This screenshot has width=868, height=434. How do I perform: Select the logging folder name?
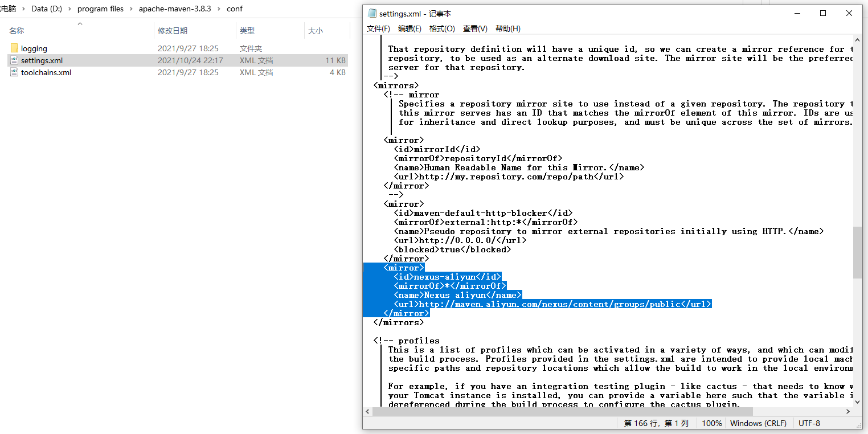click(34, 48)
